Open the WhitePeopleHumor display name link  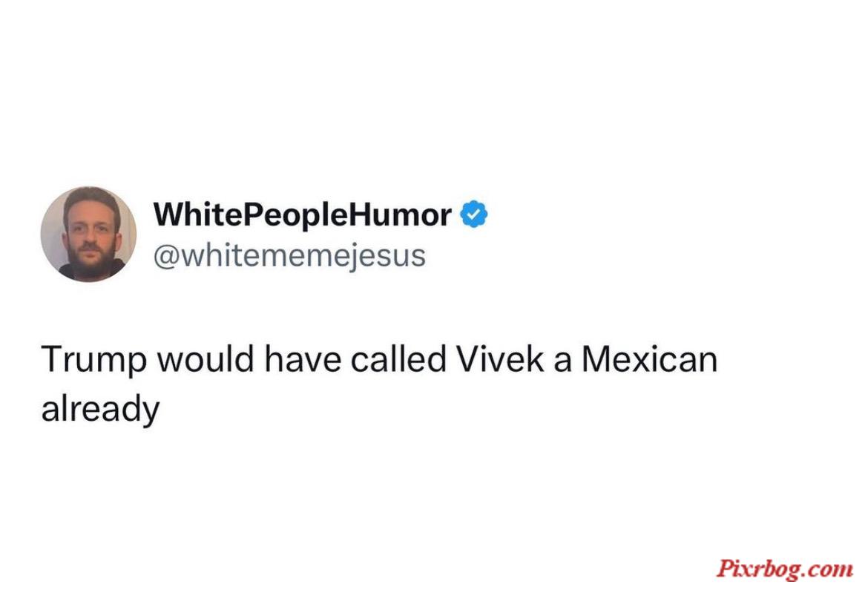pyautogui.click(x=302, y=214)
